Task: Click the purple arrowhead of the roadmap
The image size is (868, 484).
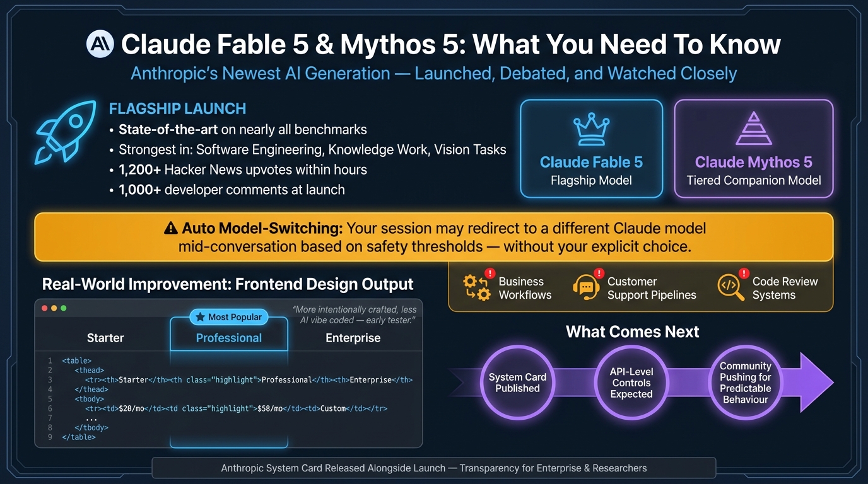Action: point(816,383)
